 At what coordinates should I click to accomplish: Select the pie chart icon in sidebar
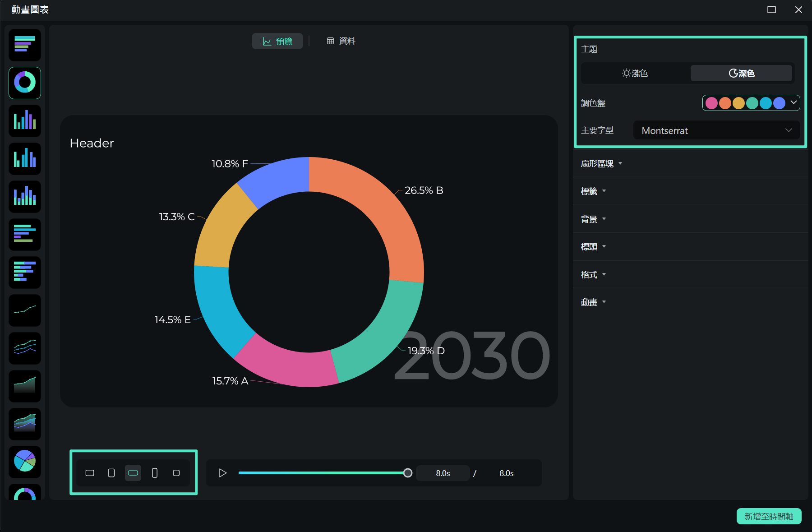click(x=25, y=462)
